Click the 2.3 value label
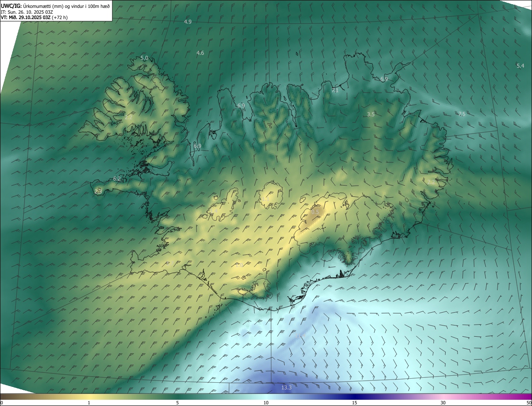 point(99,191)
